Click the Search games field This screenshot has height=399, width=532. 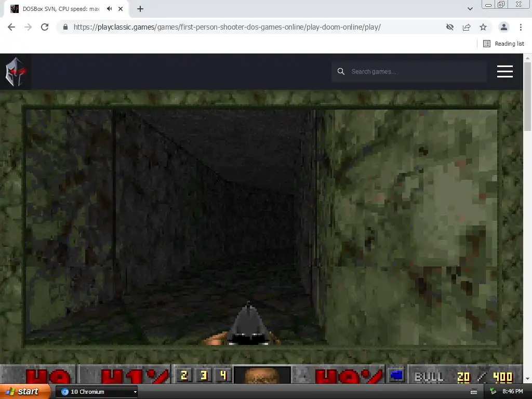(x=409, y=72)
